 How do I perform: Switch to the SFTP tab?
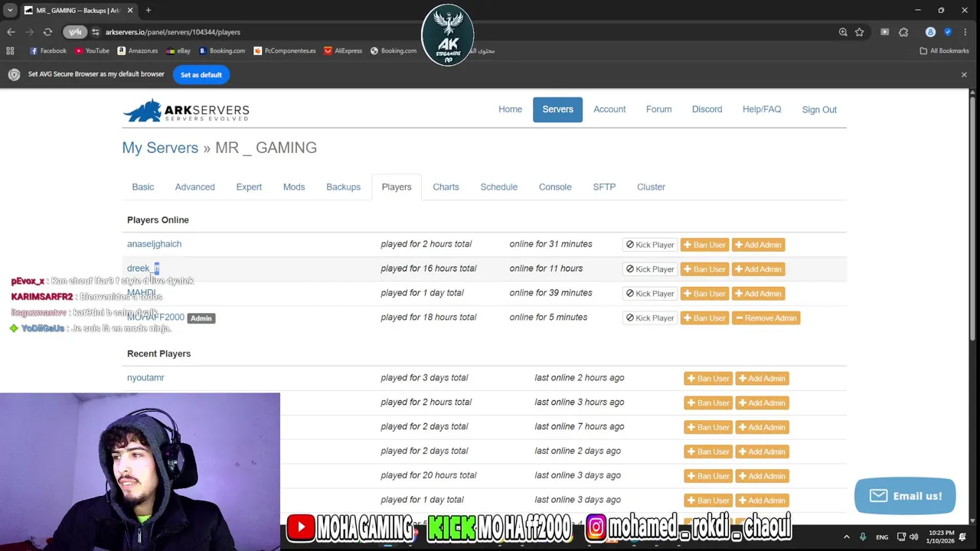604,187
